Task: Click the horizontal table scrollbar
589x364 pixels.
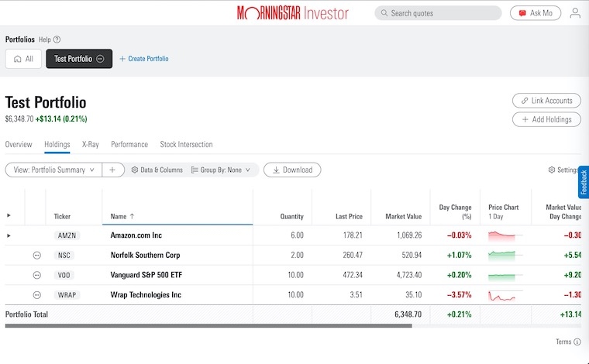Action: [x=208, y=326]
